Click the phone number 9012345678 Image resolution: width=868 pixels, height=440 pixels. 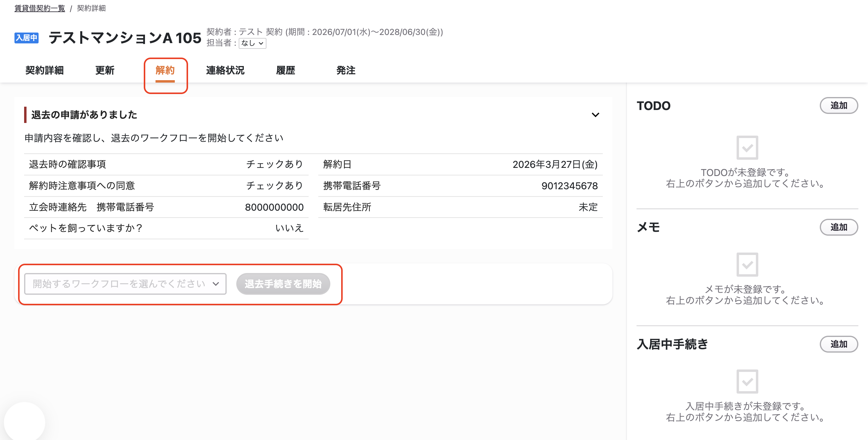(x=569, y=186)
